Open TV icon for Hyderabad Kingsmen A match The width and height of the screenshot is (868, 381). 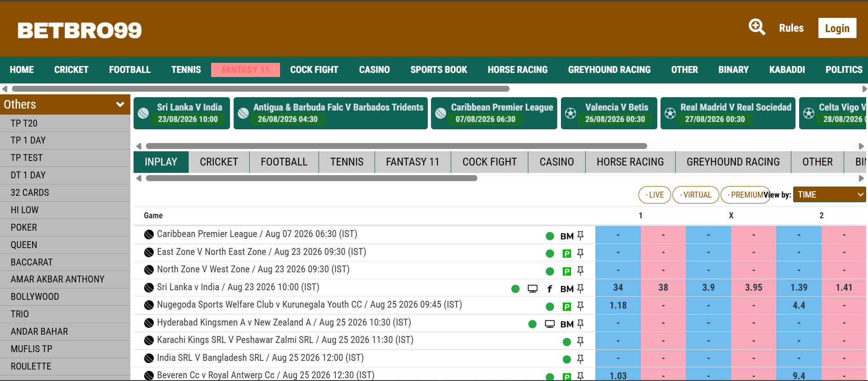pos(550,324)
